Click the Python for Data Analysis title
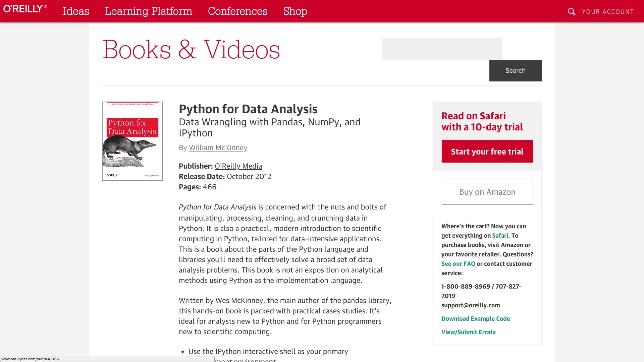 [x=248, y=109]
